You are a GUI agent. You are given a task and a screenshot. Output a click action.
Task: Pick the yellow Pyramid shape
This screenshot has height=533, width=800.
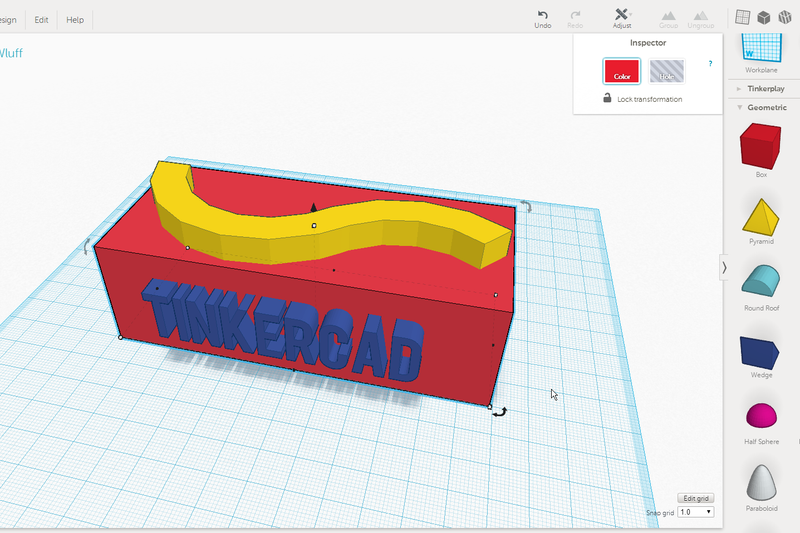(x=761, y=218)
